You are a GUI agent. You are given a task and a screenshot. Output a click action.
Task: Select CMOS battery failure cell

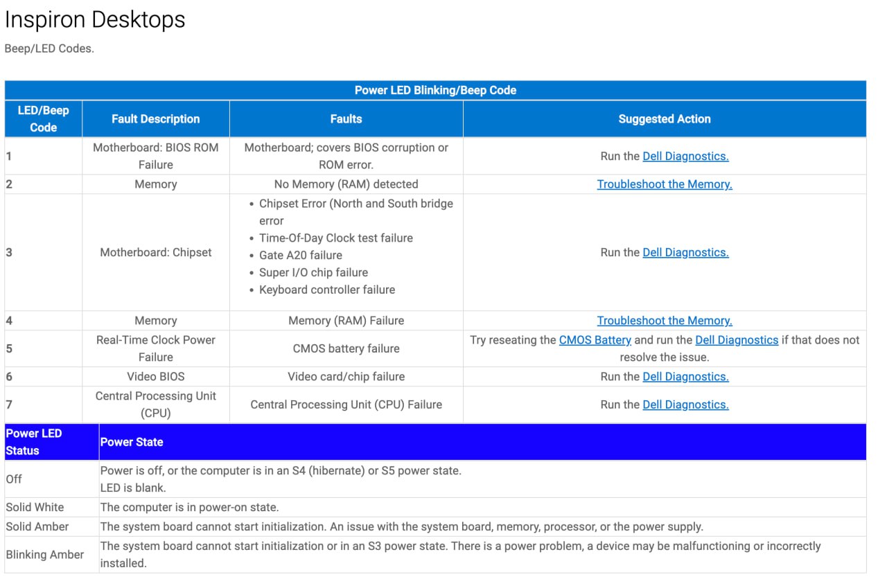pos(346,348)
